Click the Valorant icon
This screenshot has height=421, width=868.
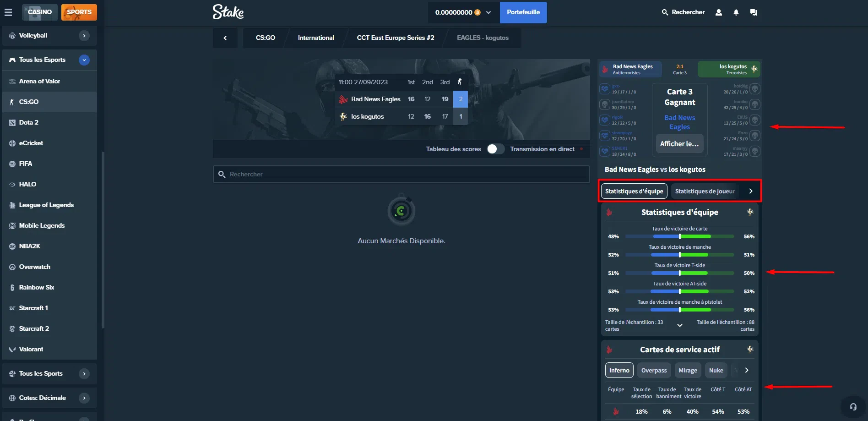click(12, 350)
